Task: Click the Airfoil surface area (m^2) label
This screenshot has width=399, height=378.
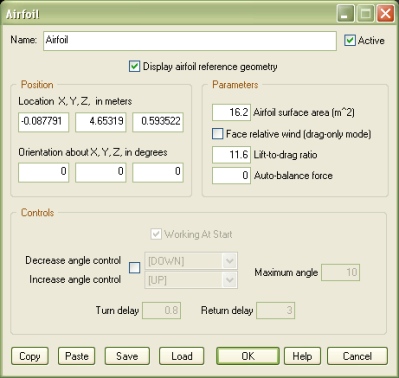Action: [x=304, y=112]
